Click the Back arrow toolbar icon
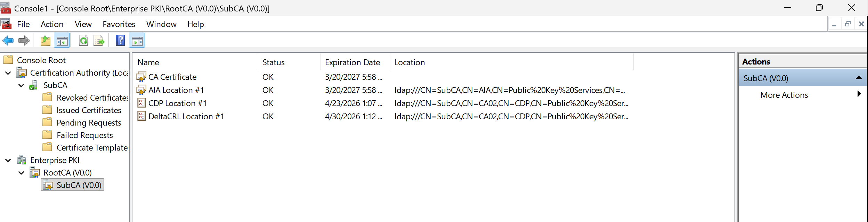The width and height of the screenshot is (868, 222). coord(8,41)
